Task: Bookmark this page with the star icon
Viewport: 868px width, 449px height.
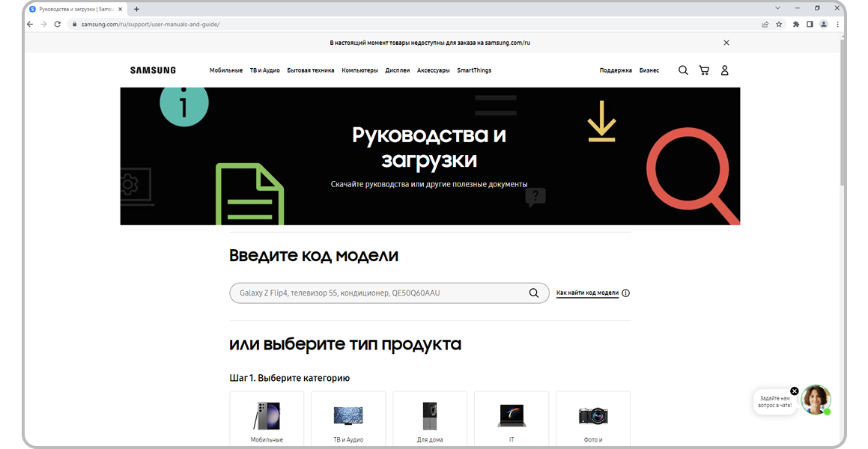Action: 779,24
